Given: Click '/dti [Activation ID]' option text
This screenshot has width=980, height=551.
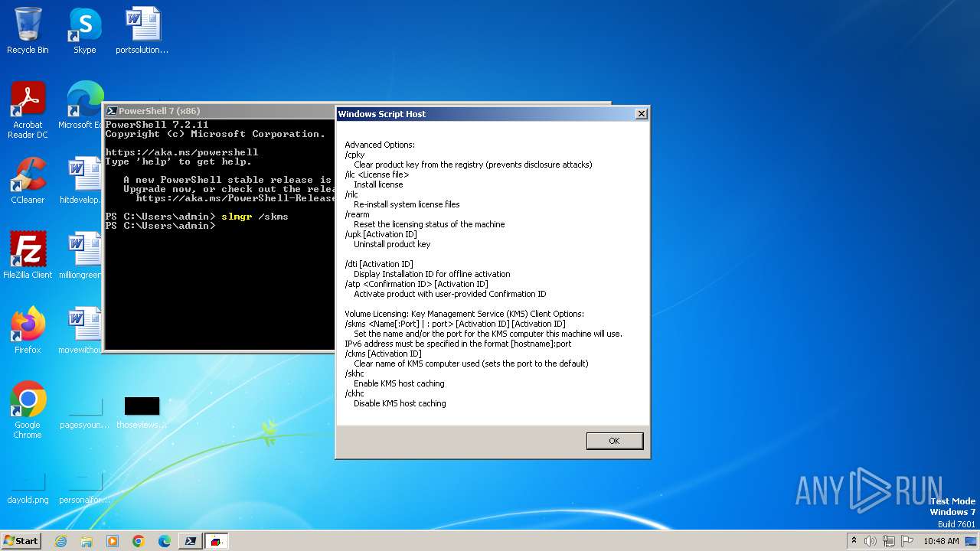Looking at the screenshot, I should tap(378, 264).
